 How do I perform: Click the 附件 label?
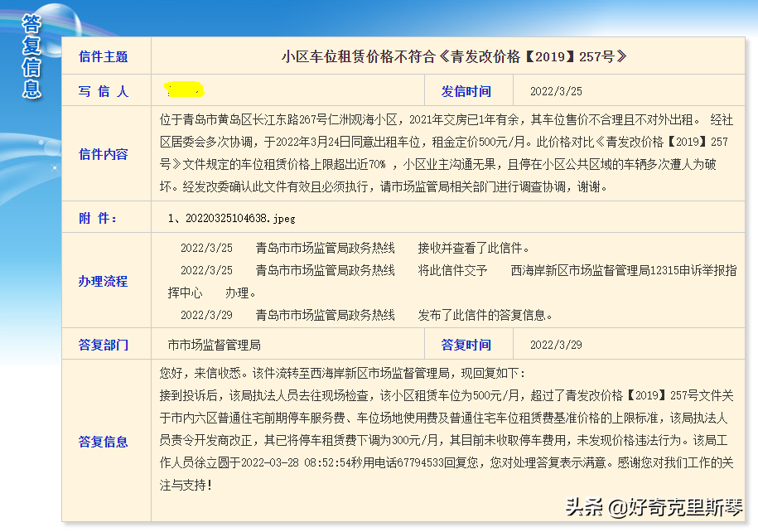98,218
